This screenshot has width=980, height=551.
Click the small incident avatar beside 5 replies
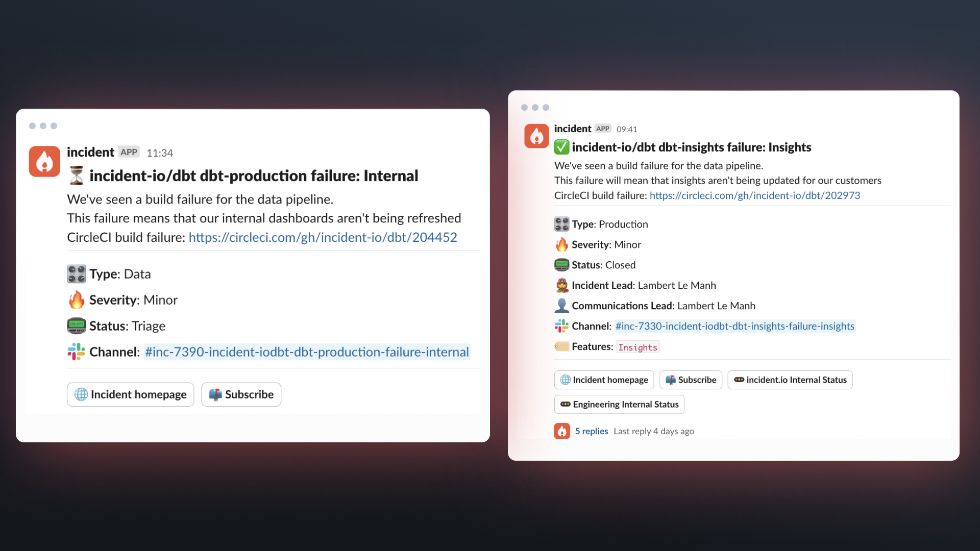[x=562, y=431]
